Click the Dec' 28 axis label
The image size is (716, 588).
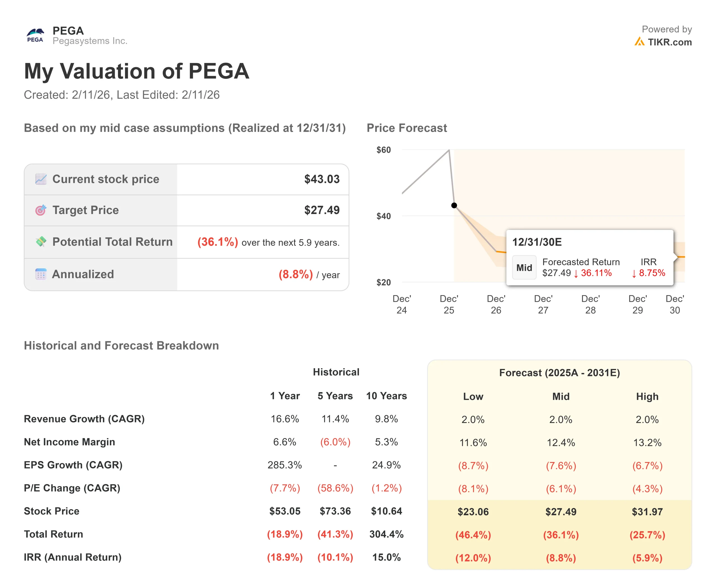tap(590, 304)
